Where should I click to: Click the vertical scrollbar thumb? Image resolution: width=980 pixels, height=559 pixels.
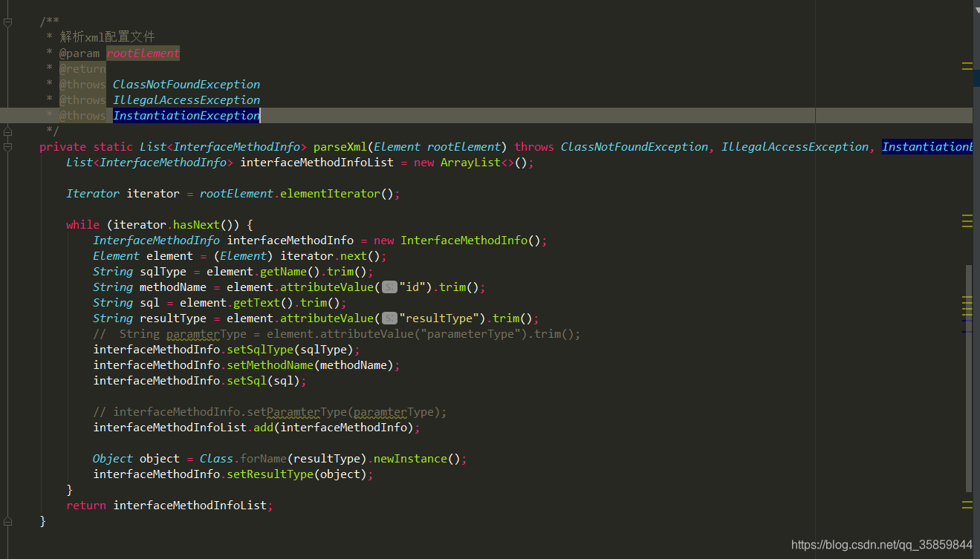click(969, 379)
